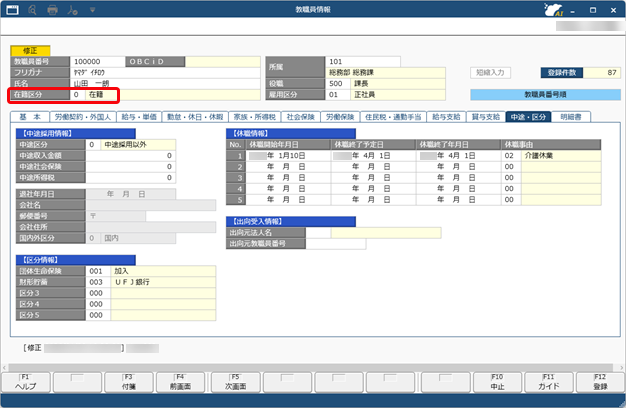
Task: Open the window menu icon in title bar
Action: tap(12, 10)
